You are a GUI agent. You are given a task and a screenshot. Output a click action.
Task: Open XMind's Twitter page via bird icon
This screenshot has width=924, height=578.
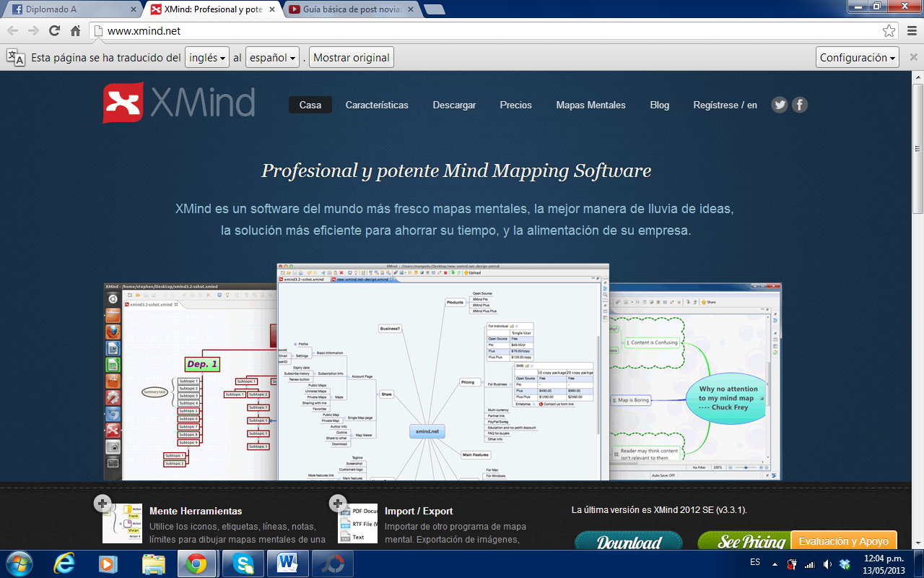(x=779, y=104)
